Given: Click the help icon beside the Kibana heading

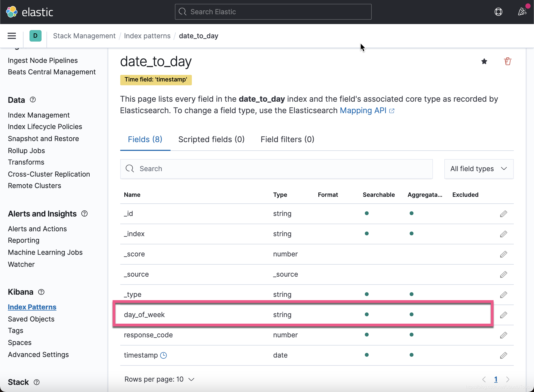Looking at the screenshot, I should click(41, 292).
